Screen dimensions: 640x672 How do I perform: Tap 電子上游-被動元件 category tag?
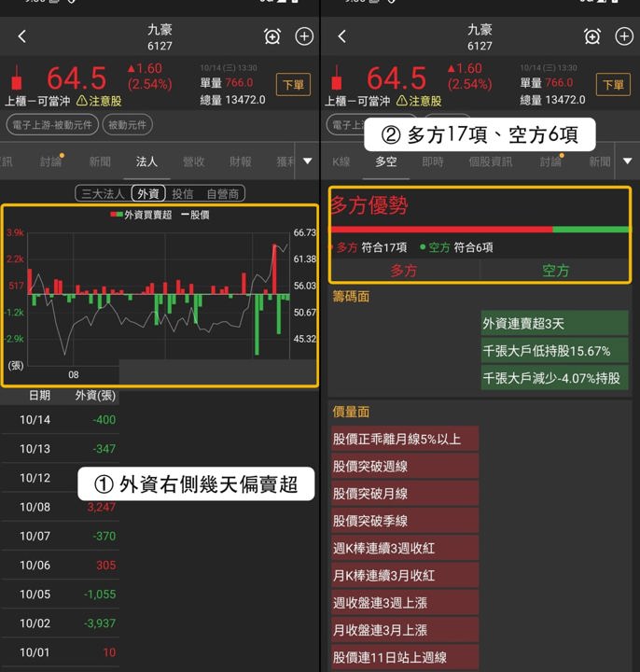tap(52, 125)
